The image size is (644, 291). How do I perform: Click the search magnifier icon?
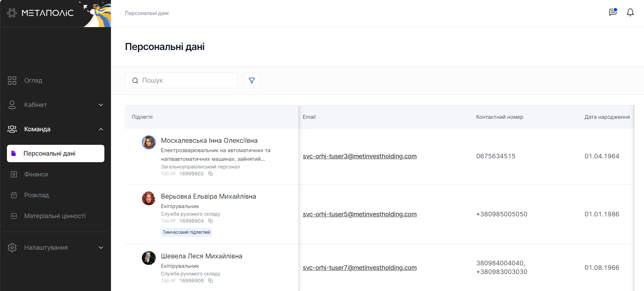pyautogui.click(x=135, y=81)
